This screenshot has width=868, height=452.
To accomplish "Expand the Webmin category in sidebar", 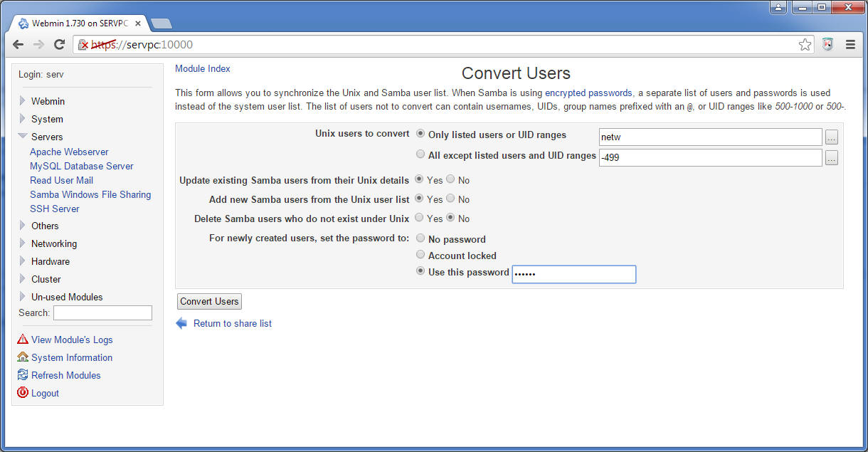I will coord(23,101).
